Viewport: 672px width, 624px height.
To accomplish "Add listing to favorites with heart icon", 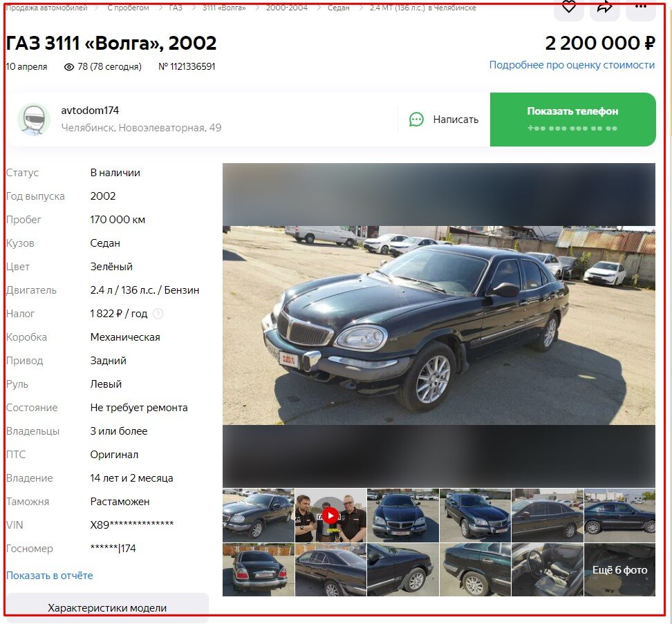I will (569, 8).
